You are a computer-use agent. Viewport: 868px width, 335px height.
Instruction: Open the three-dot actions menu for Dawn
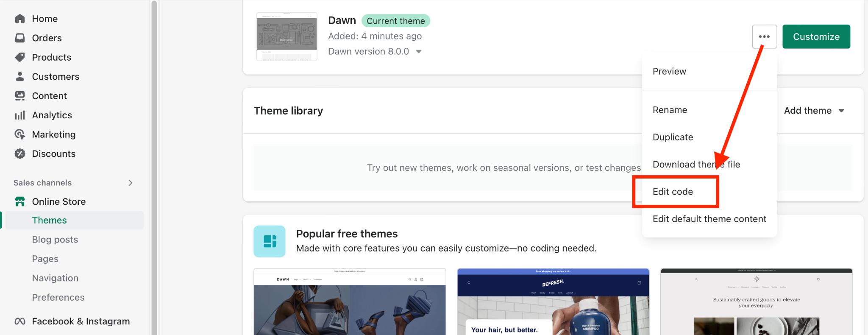coord(764,36)
